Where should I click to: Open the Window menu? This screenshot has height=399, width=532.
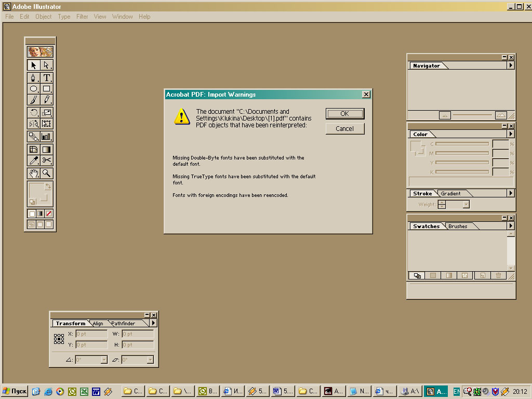pyautogui.click(x=123, y=17)
